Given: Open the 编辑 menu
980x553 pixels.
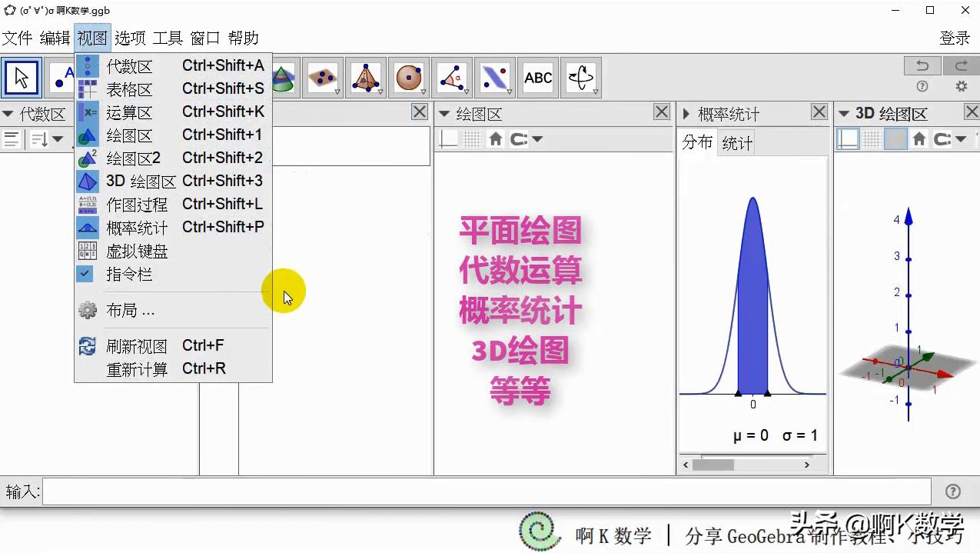Looking at the screenshot, I should 55,38.
